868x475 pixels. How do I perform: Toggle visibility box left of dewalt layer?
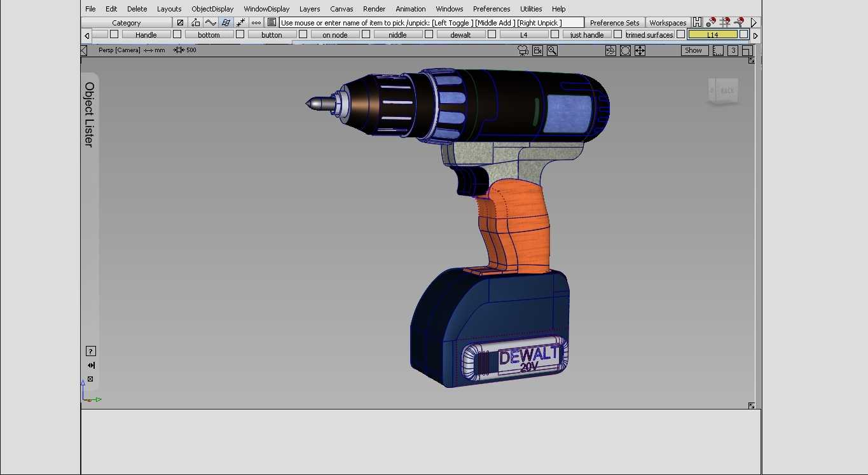(429, 34)
